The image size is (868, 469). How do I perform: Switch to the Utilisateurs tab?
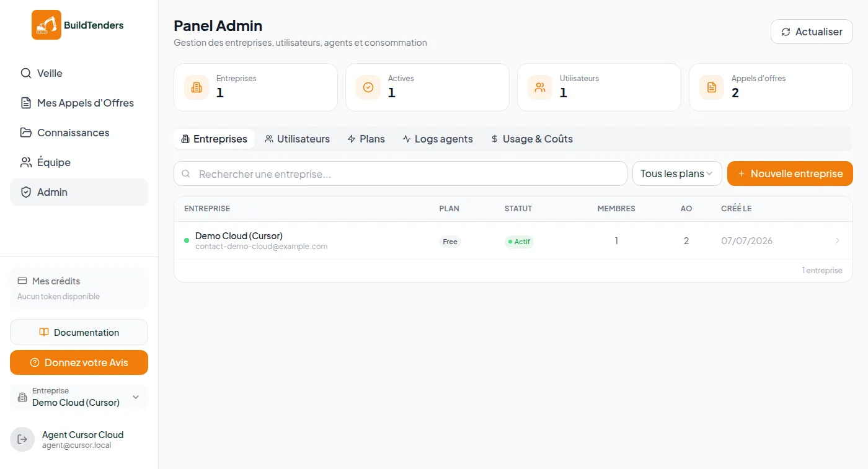298,139
